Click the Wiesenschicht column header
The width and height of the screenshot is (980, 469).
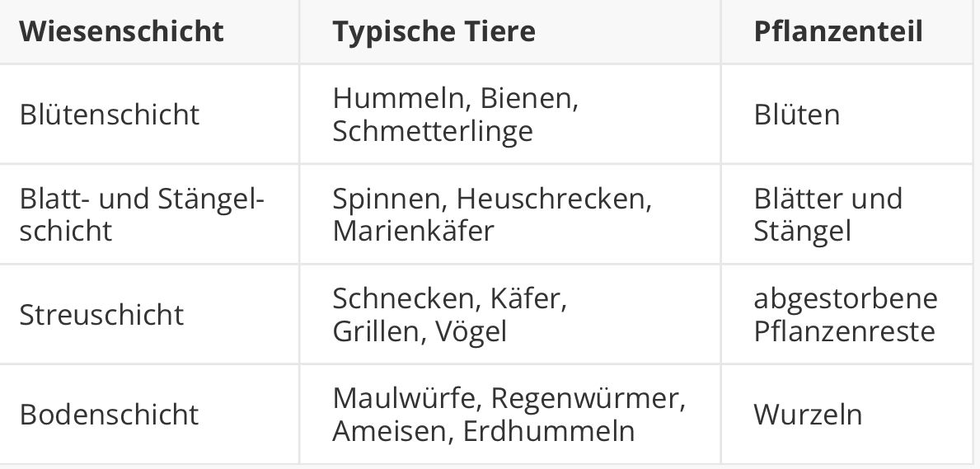149,31
